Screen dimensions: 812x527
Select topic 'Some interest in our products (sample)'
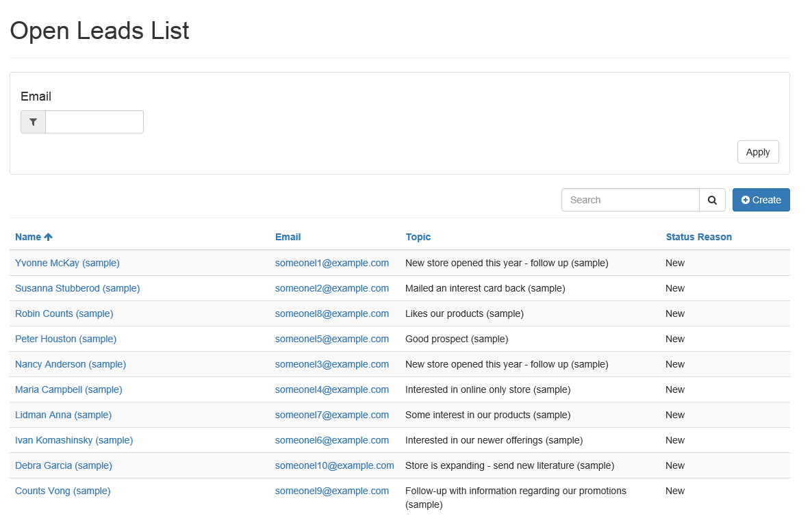click(488, 415)
